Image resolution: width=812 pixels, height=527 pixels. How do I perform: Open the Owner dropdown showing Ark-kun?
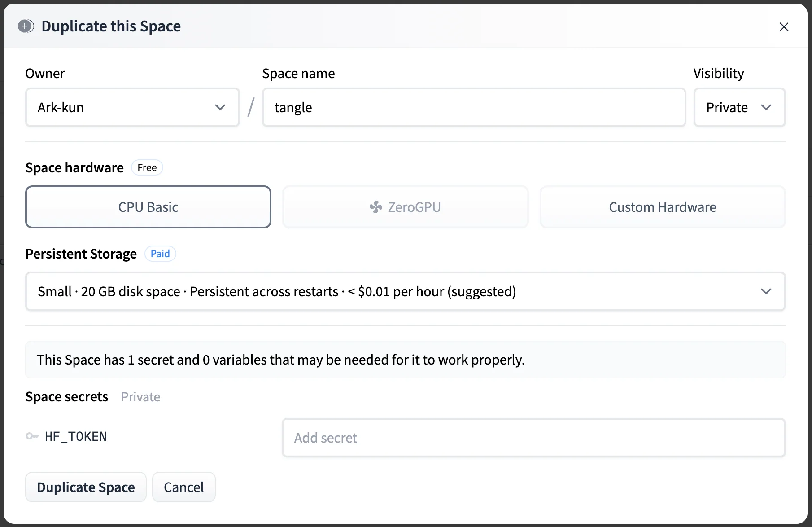(132, 107)
